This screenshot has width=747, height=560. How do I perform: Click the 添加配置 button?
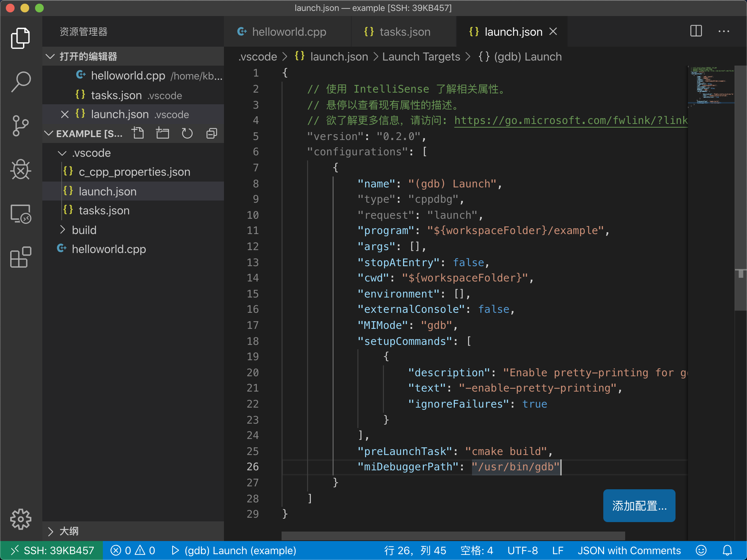pos(639,506)
